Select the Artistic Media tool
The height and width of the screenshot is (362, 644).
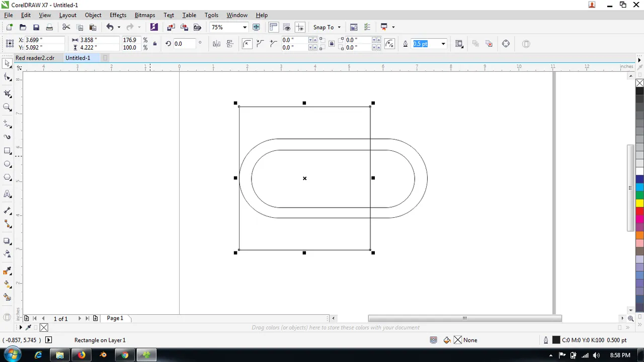(8, 137)
